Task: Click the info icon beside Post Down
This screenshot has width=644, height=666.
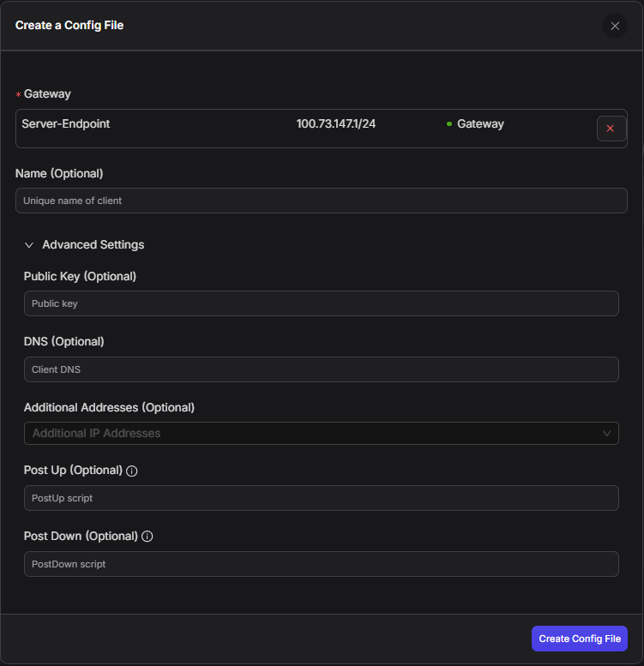Action: pyautogui.click(x=147, y=537)
